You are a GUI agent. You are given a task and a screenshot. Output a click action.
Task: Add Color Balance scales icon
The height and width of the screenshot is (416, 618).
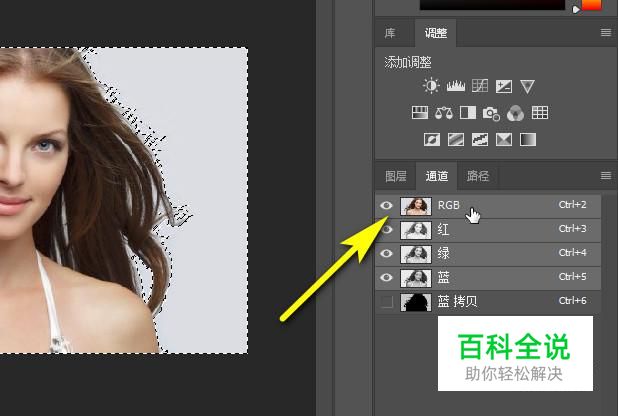tap(444, 113)
